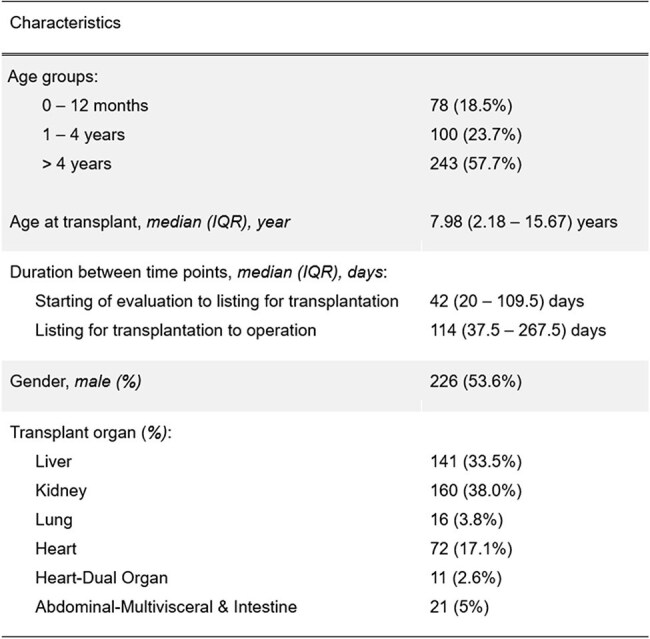Select the 7.98 (2.18 – 15.67) years value
Image resolution: width=650 pixels, height=639 pixels.
(524, 222)
